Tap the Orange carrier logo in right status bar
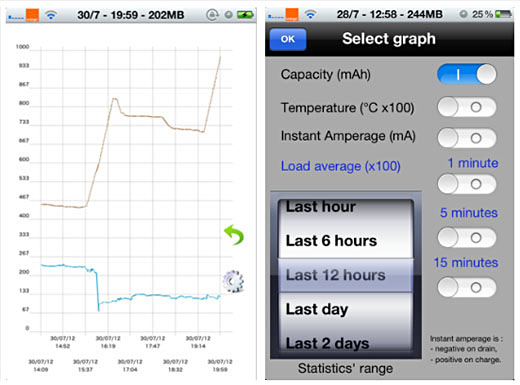The image size is (520, 385). coord(292,15)
